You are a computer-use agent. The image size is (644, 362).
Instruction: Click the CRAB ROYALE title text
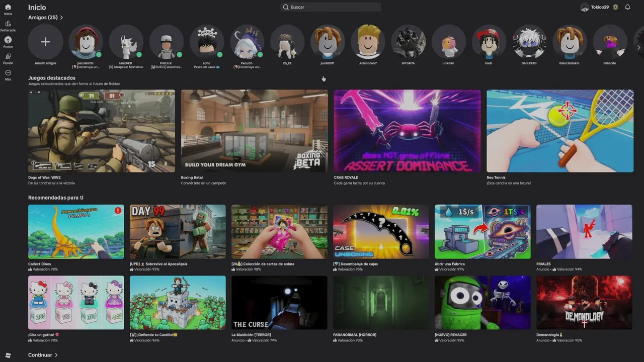tap(346, 177)
